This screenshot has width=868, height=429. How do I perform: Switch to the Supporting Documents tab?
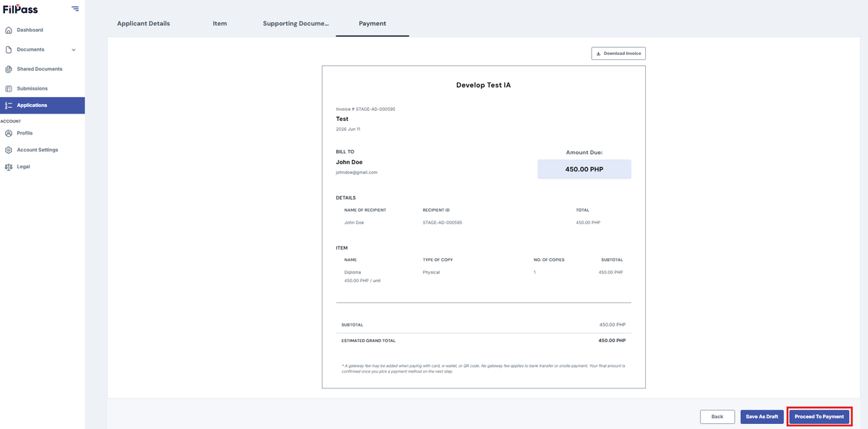pyautogui.click(x=295, y=24)
